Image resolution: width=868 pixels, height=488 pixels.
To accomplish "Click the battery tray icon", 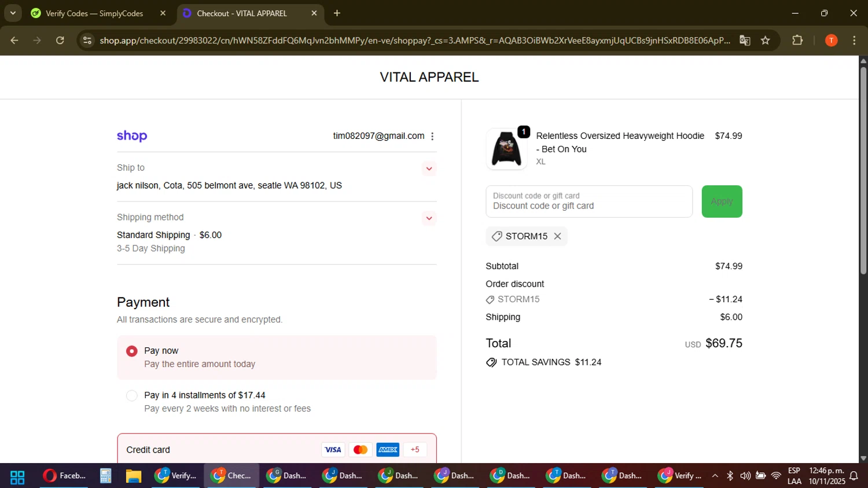I will click(761, 476).
